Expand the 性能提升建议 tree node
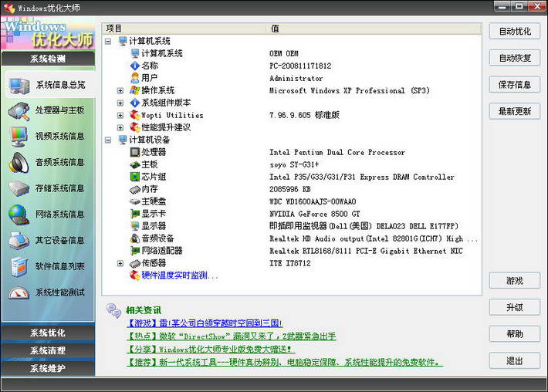Viewport: 548px width, 392px height. (x=120, y=127)
